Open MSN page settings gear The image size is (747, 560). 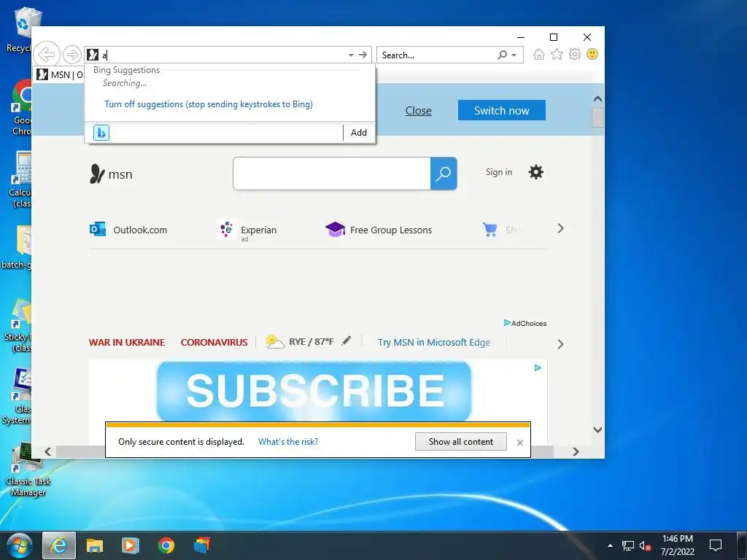(536, 172)
